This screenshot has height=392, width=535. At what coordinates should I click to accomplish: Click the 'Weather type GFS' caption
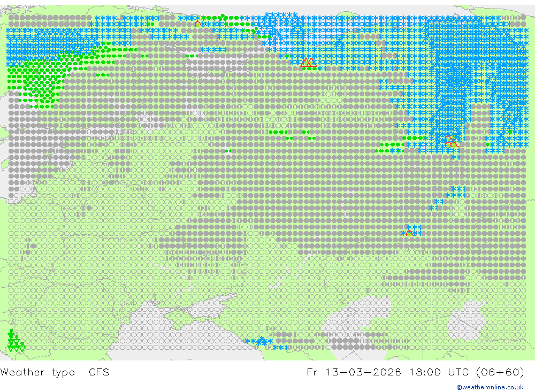pyautogui.click(x=55, y=372)
